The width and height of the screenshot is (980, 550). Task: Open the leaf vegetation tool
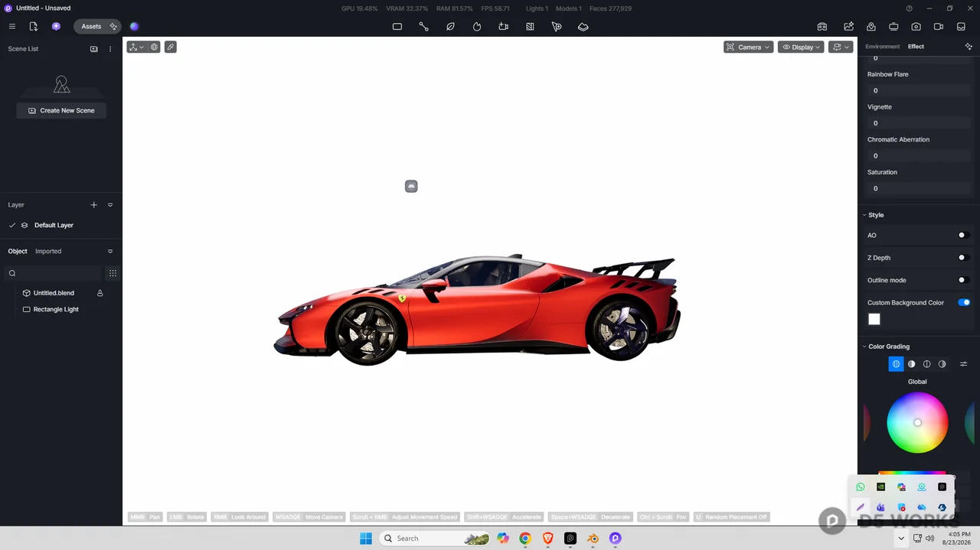[450, 26]
